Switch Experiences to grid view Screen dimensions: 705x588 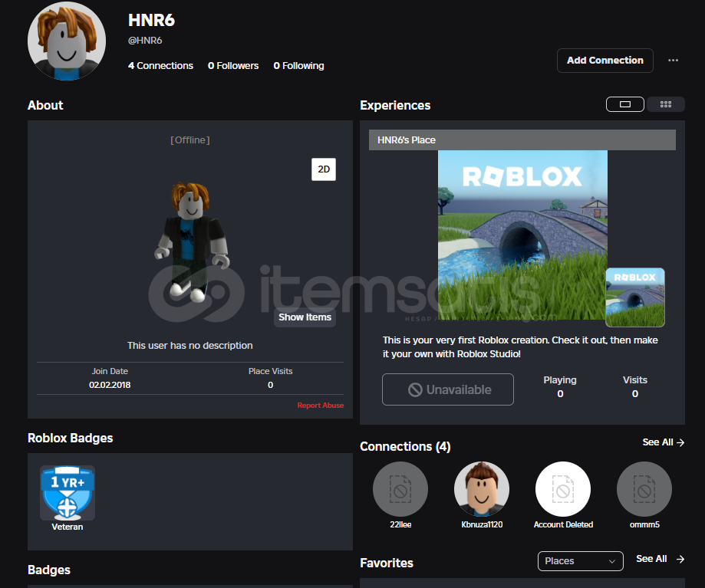tap(666, 104)
